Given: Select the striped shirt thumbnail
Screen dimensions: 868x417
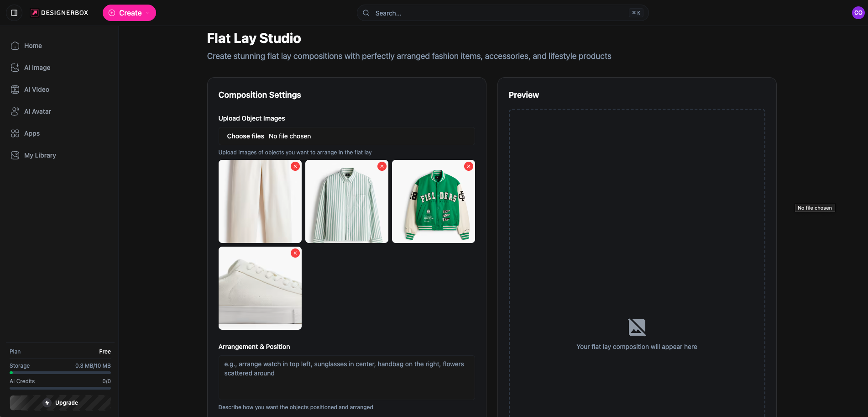Looking at the screenshot, I should click(x=347, y=201).
